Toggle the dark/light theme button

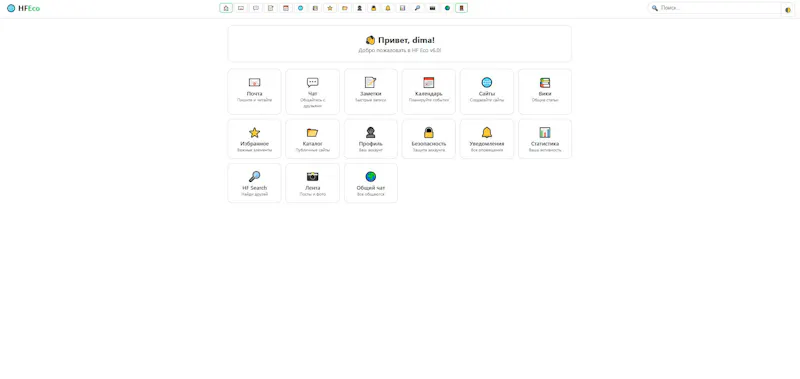click(x=788, y=10)
